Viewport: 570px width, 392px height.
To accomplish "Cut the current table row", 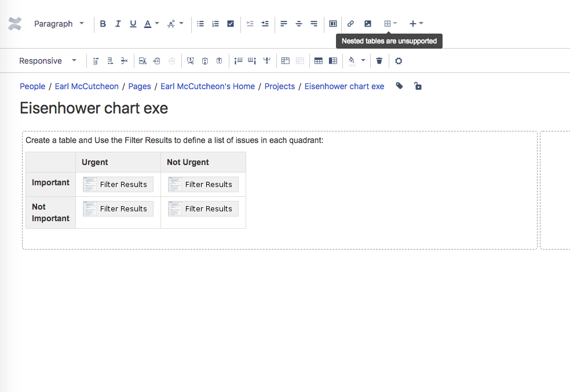I will [x=142, y=61].
